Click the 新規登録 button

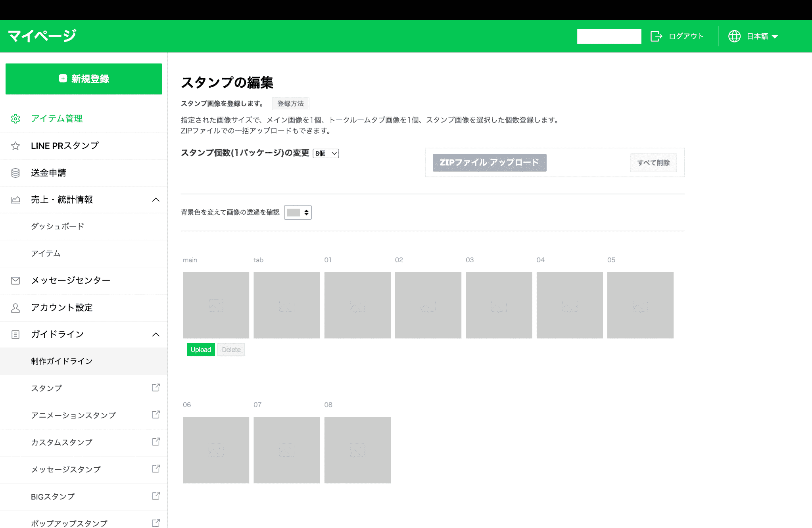(84, 79)
